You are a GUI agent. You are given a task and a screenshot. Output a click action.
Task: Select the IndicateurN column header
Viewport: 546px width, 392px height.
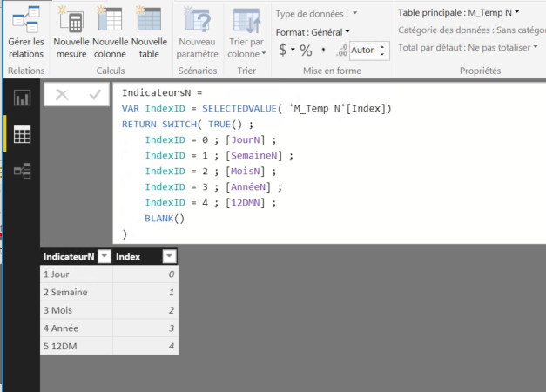click(69, 257)
